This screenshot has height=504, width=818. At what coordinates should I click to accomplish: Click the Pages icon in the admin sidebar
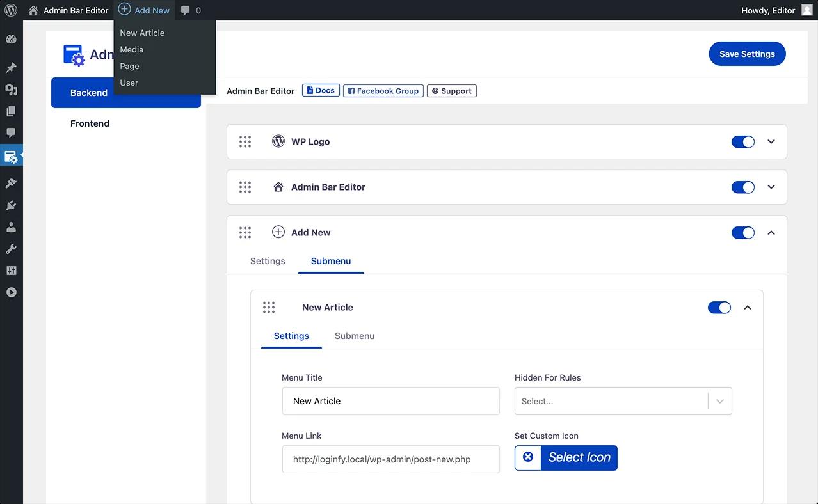(10, 111)
